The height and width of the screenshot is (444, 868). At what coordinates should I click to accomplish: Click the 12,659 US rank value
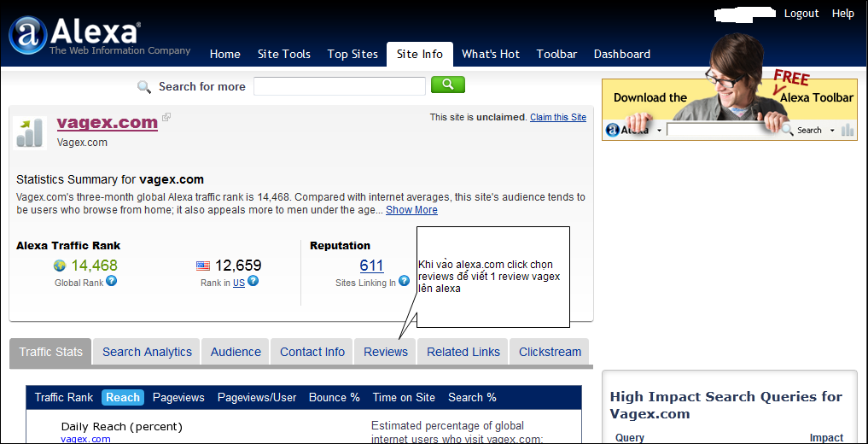point(238,266)
